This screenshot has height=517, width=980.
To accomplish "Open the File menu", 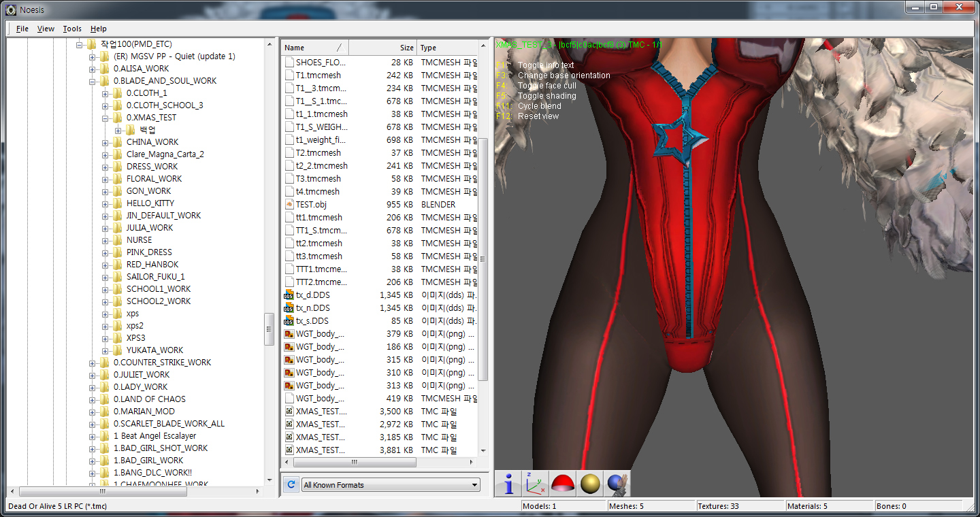I will coord(22,29).
